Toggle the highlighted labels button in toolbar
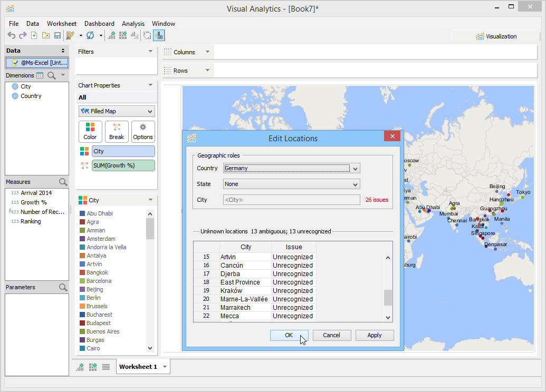This screenshot has height=392, width=546. point(159,36)
